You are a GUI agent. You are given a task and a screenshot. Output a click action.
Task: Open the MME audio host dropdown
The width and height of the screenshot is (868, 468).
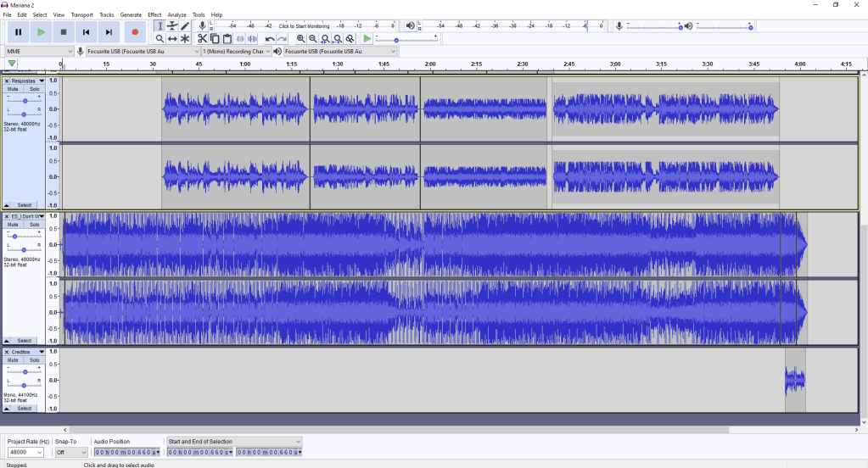pyautogui.click(x=39, y=51)
